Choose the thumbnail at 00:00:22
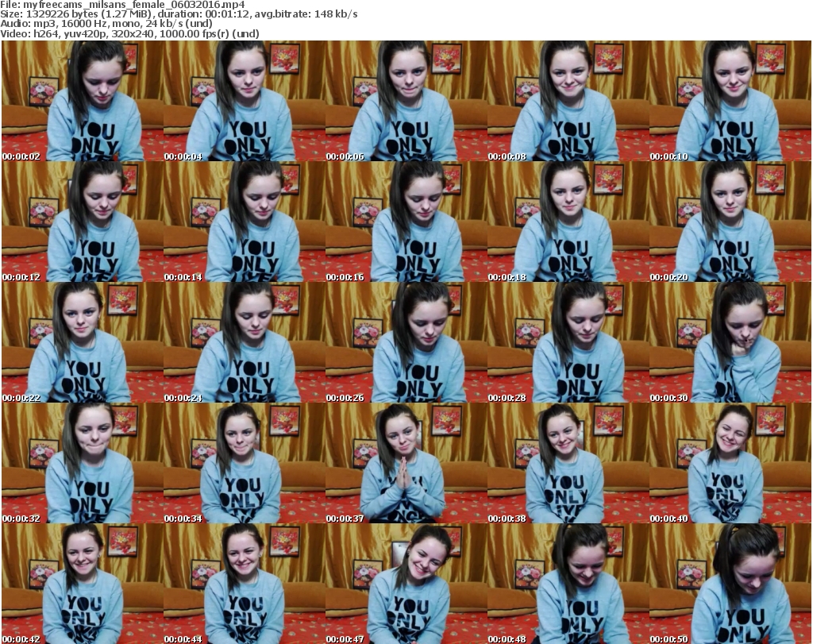 tap(82, 343)
